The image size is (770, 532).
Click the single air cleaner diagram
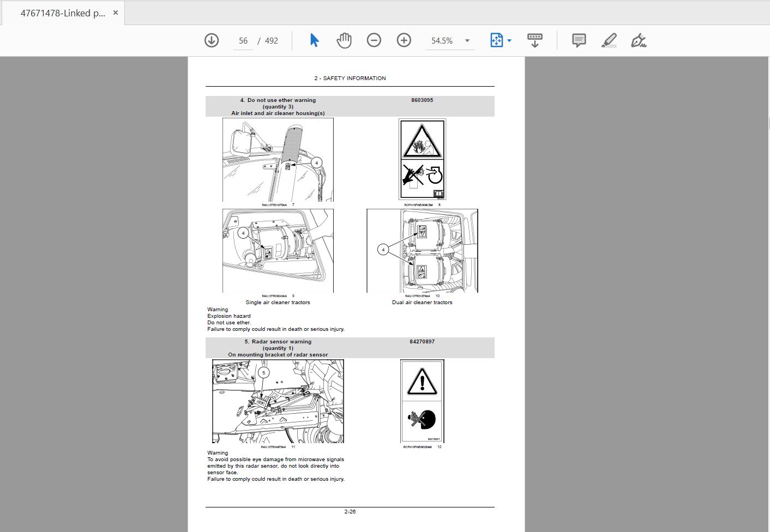click(x=278, y=251)
